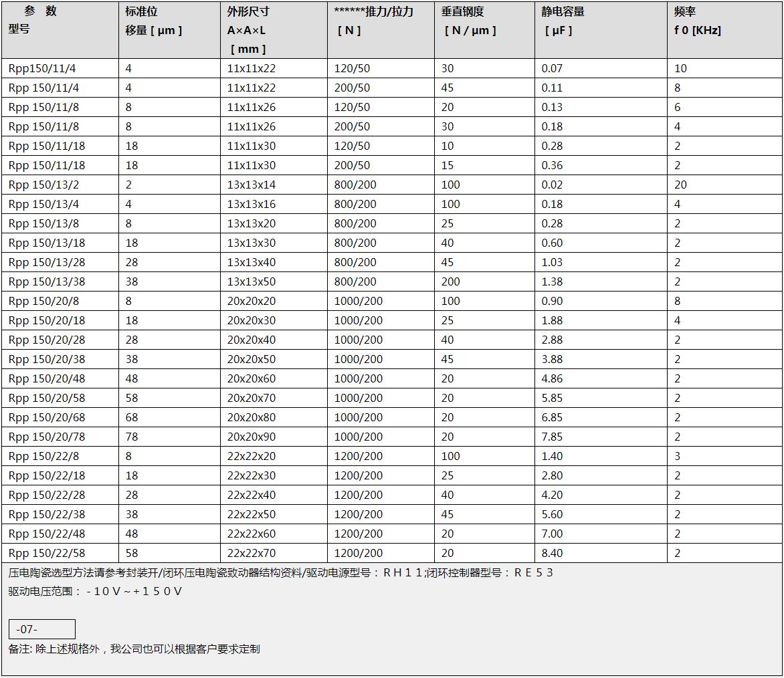
Task: Select the Rpp 150/22/58 model cell
Action: click(47, 553)
